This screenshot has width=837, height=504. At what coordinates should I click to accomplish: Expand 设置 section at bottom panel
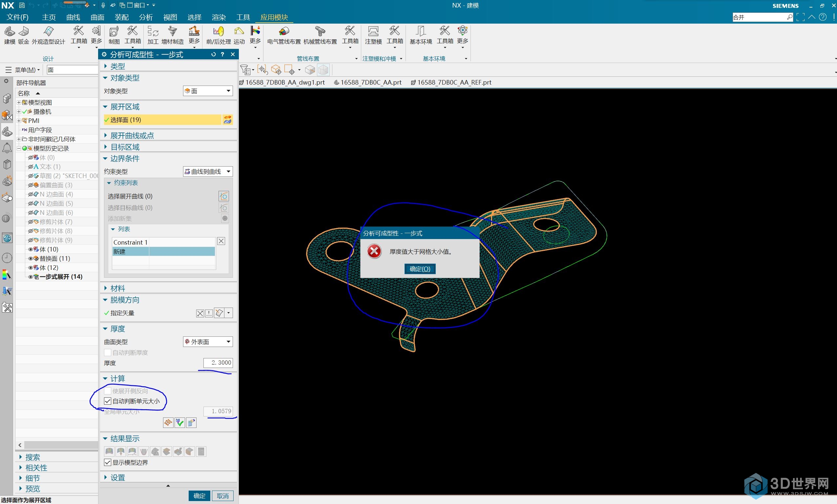tap(117, 477)
